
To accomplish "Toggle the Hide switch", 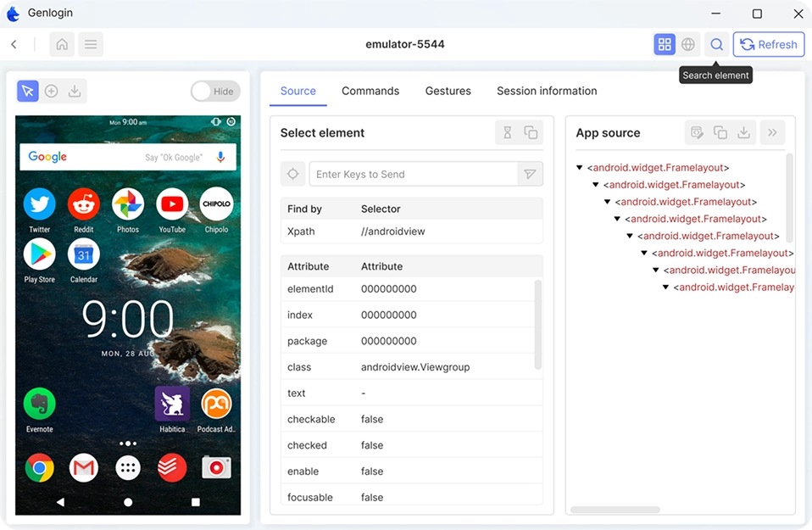I will (x=215, y=92).
